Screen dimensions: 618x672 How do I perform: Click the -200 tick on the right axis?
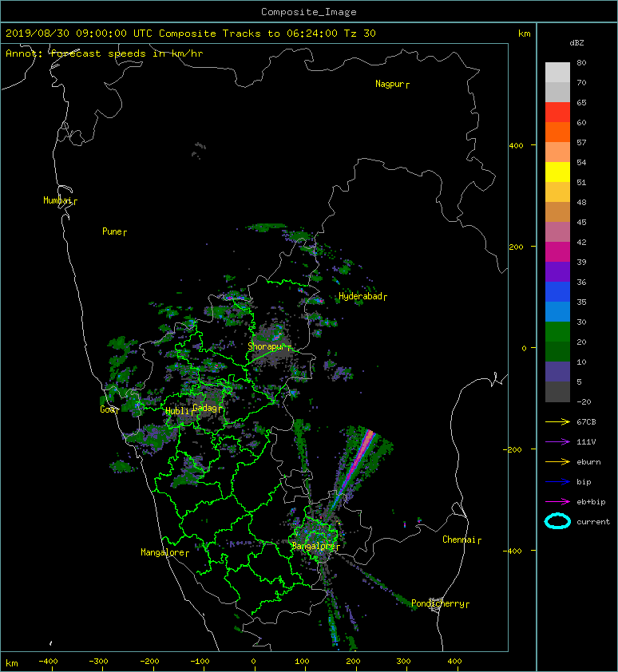point(513,449)
